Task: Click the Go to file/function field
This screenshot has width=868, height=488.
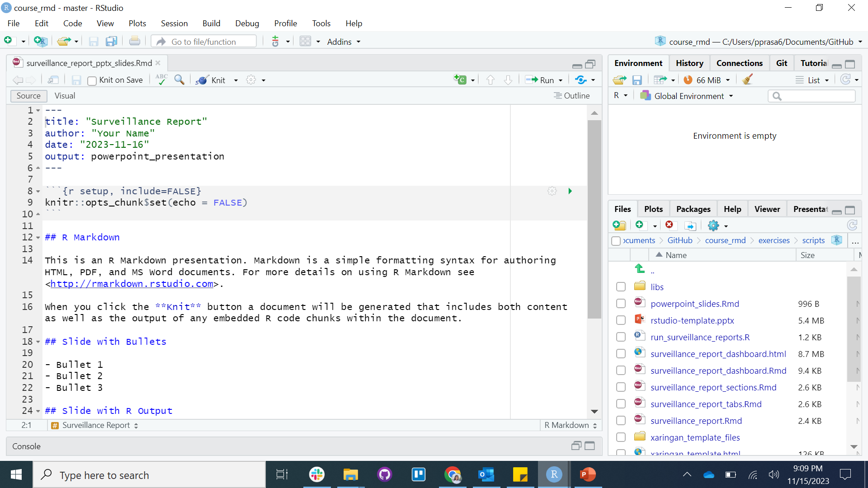Action: pyautogui.click(x=204, y=42)
